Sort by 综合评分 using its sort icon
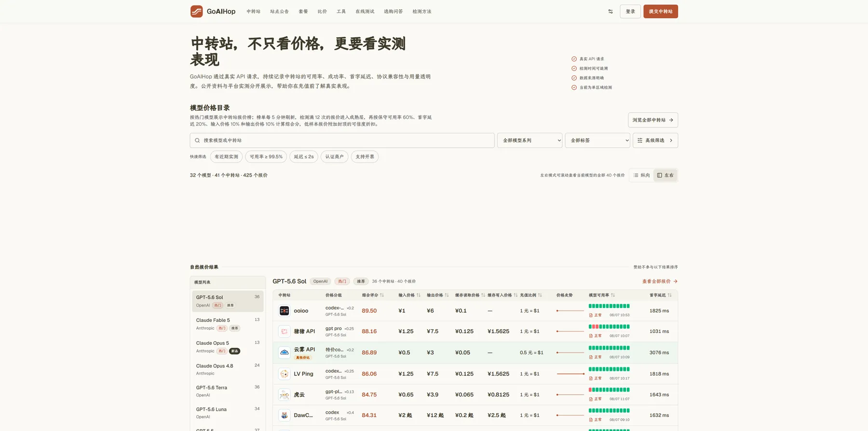The height and width of the screenshot is (431, 868). pyautogui.click(x=382, y=295)
